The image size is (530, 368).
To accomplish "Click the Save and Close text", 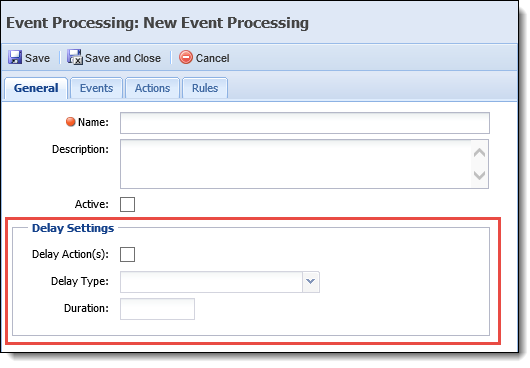I will tap(123, 58).
